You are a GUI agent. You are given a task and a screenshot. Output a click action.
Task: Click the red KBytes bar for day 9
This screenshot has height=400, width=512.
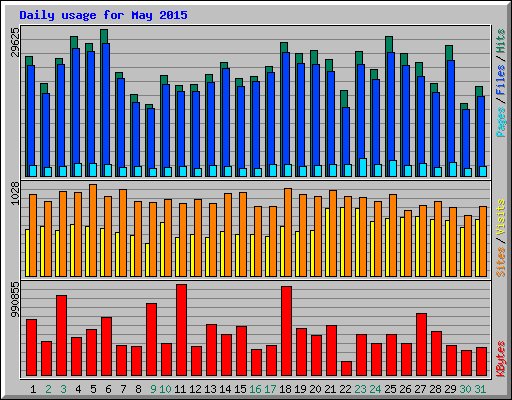click(151, 339)
